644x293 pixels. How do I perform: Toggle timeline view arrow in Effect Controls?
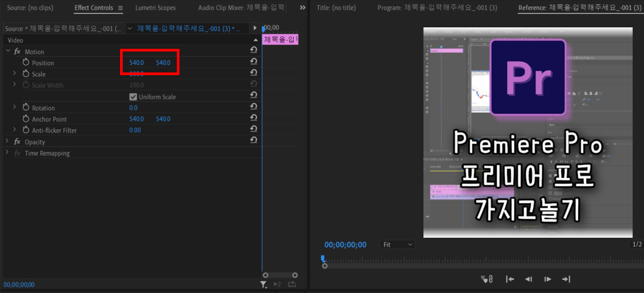pyautogui.click(x=255, y=28)
